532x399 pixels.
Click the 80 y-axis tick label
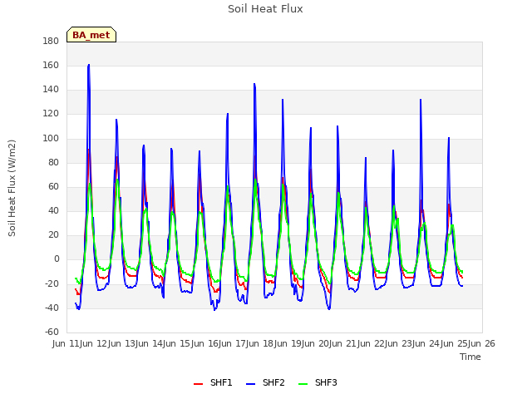pyautogui.click(x=53, y=162)
